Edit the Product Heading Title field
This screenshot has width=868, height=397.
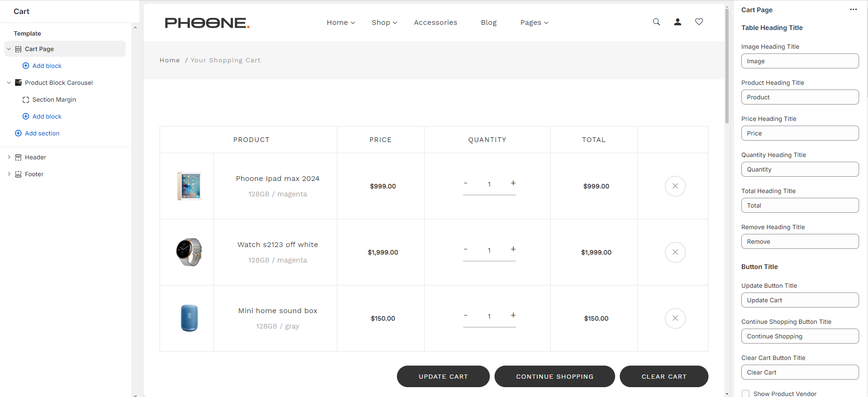tap(800, 97)
